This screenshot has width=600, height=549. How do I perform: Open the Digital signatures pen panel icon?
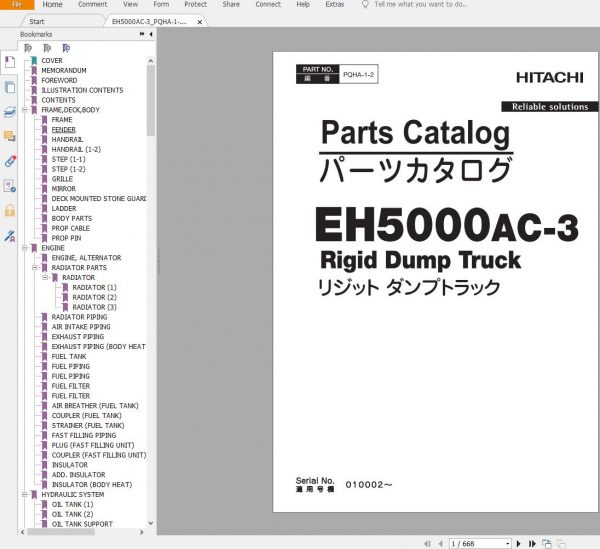tap(10, 235)
